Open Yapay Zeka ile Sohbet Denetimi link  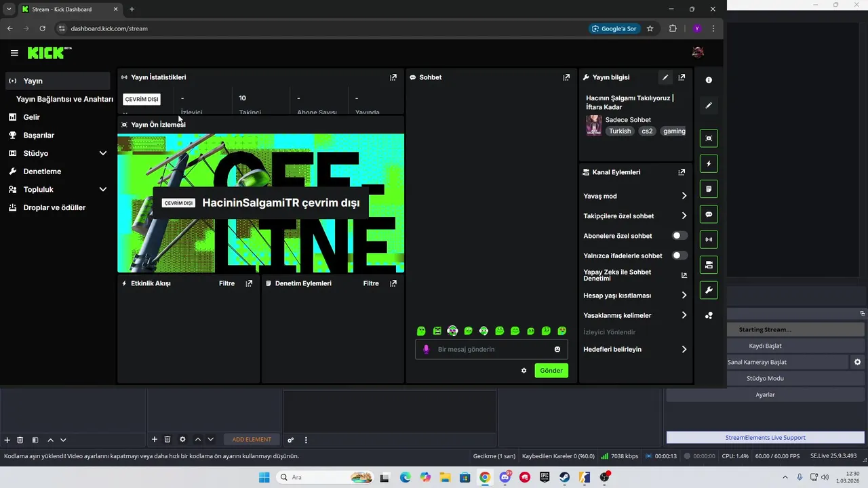[635, 275]
